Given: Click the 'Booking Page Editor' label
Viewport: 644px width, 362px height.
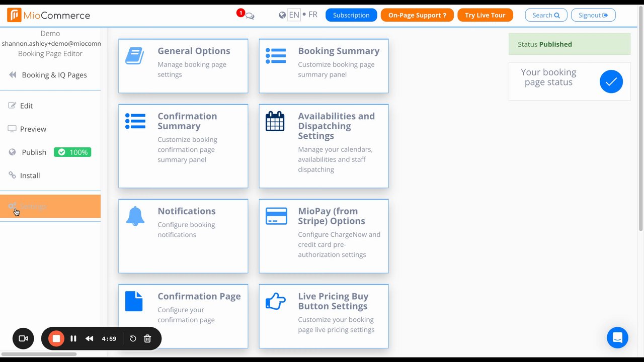Looking at the screenshot, I should tap(50, 54).
